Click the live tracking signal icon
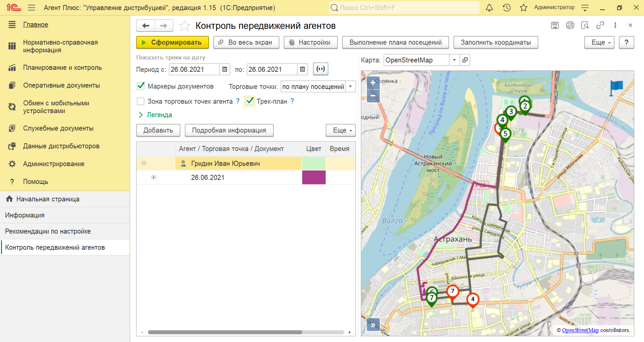644x342 pixels. click(x=321, y=69)
